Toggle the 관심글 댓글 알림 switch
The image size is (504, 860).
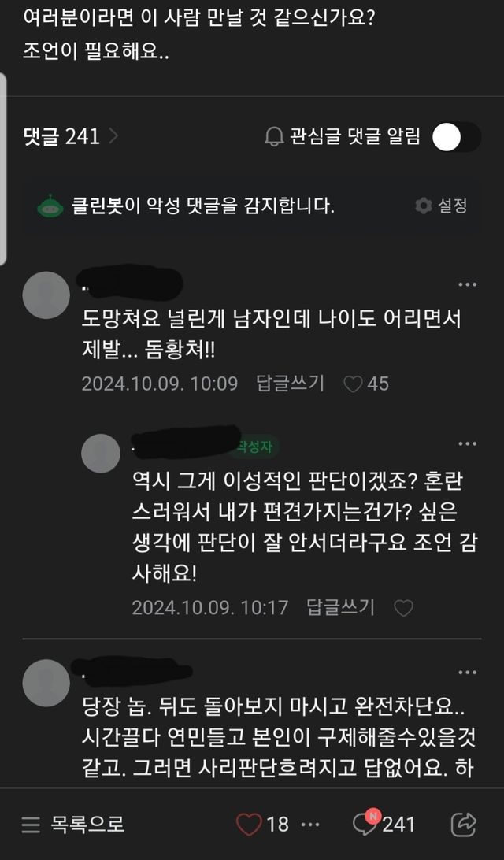coord(456,137)
